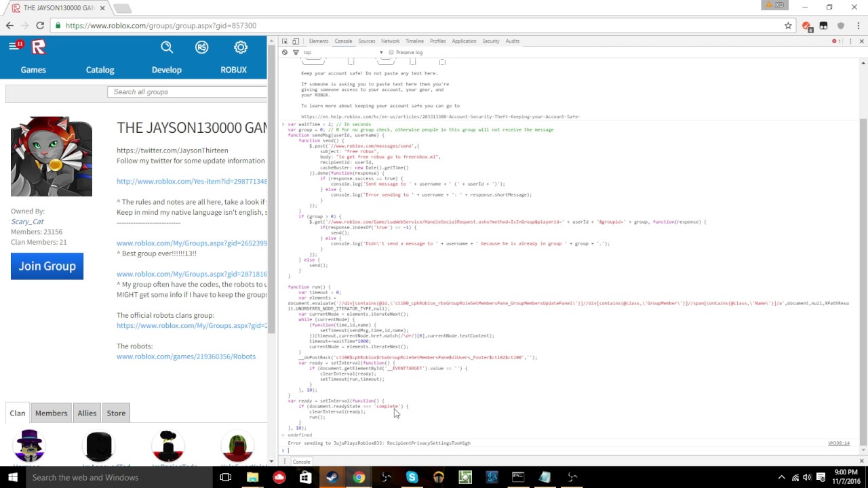Open the search magnifier icon
Viewport: 868px width, 488px height.
pyautogui.click(x=167, y=47)
